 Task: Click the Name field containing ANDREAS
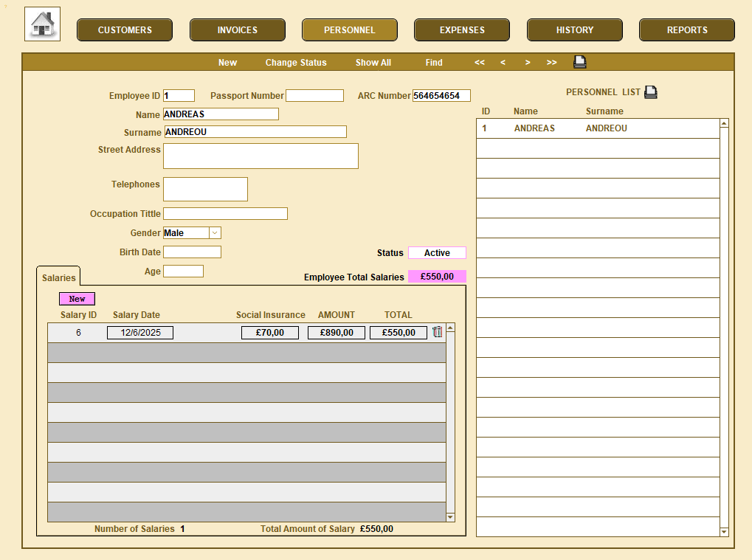coord(221,114)
